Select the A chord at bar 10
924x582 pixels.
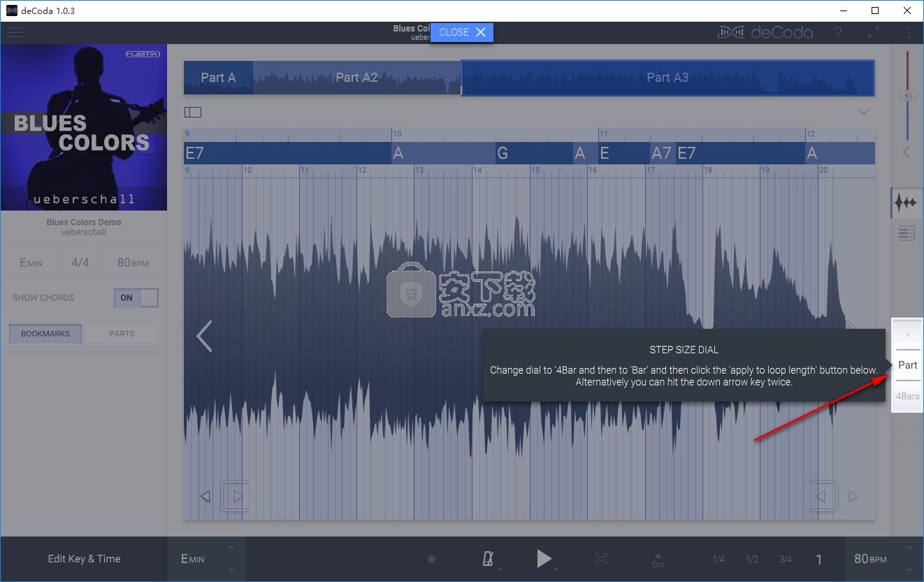(443, 153)
